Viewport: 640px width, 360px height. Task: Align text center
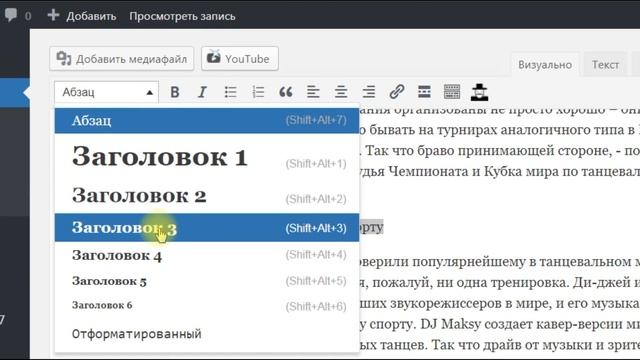[x=341, y=92]
